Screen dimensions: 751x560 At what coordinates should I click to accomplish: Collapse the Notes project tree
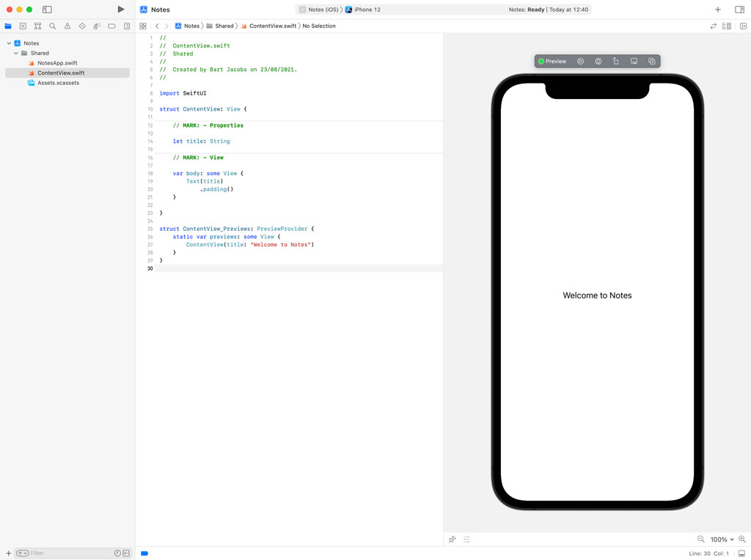[x=9, y=43]
